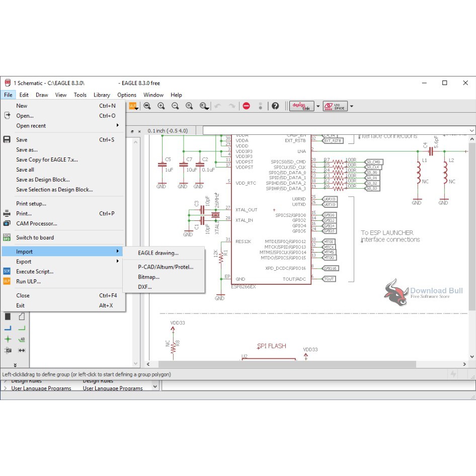
Task: Select the green Junction tool
Action: click(8, 340)
